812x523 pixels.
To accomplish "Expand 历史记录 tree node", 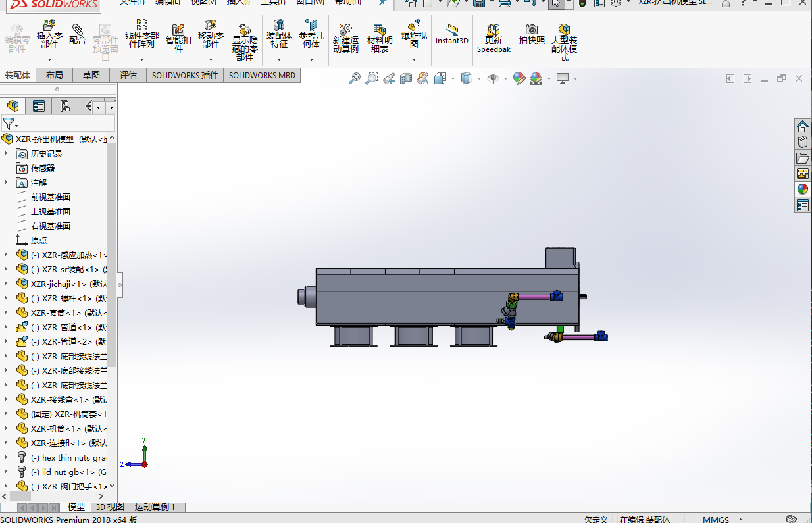I will [x=6, y=153].
